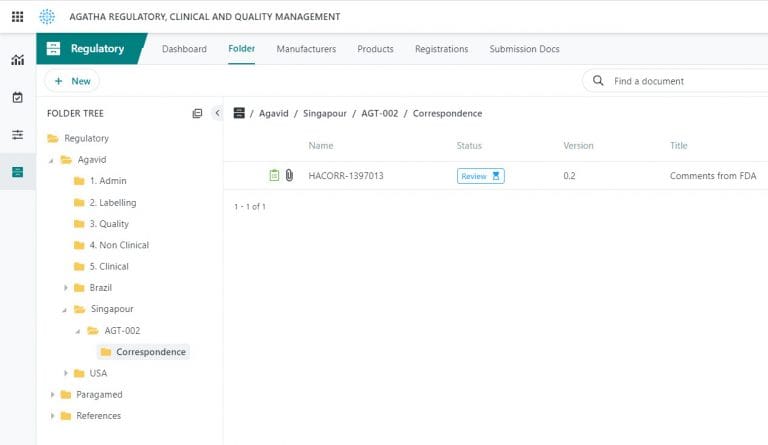768x445 pixels.
Task: Switch to the Dashboard tab
Action: coord(184,49)
